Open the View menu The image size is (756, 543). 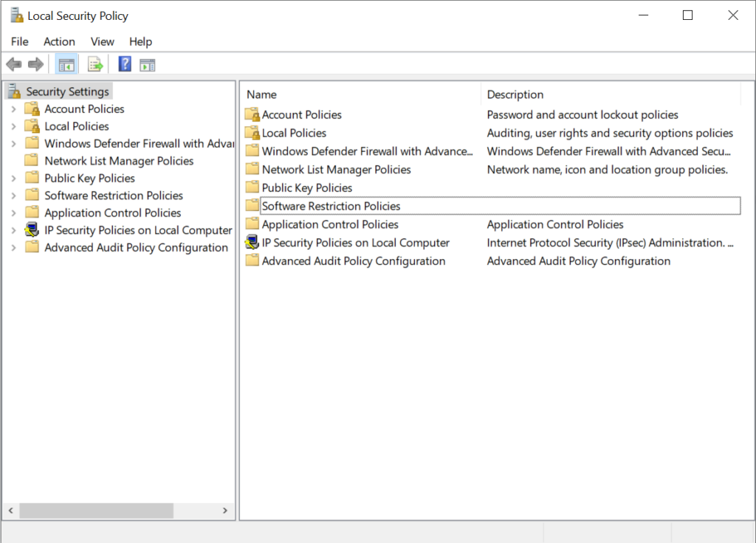click(x=103, y=41)
